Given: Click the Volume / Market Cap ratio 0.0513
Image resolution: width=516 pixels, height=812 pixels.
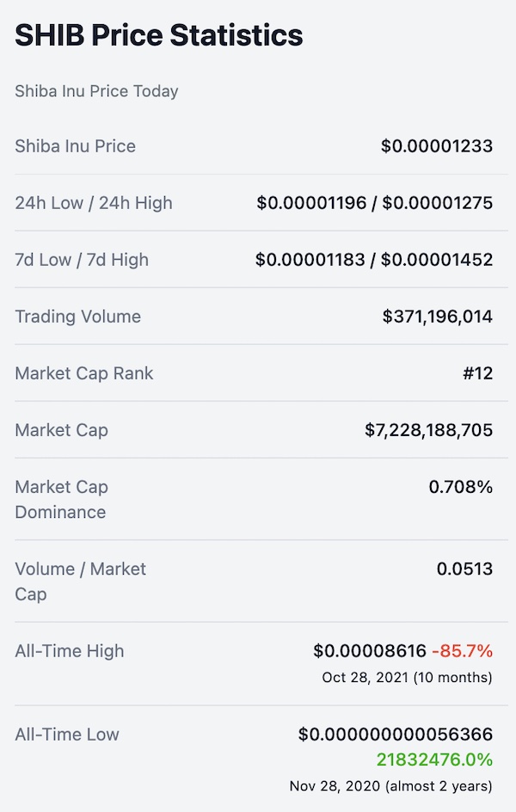Looking at the screenshot, I should tap(464, 569).
